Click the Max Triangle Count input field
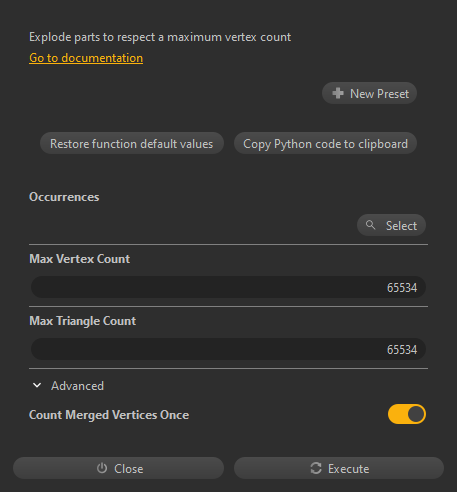The width and height of the screenshot is (457, 492). pyautogui.click(x=228, y=349)
